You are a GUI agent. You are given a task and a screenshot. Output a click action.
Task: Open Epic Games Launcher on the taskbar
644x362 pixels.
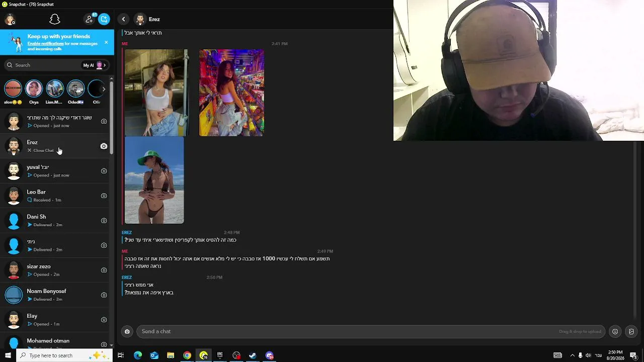pos(220,355)
